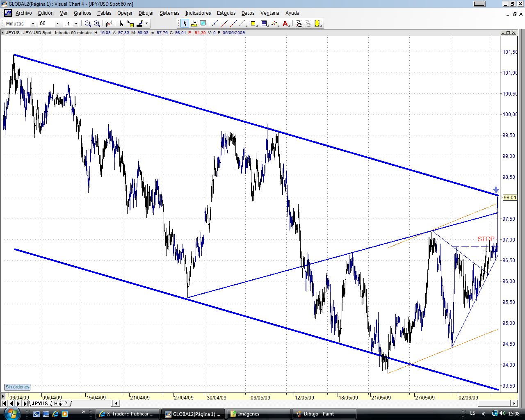
Task: Select the blue trend line drawing tool
Action: (x=215, y=24)
